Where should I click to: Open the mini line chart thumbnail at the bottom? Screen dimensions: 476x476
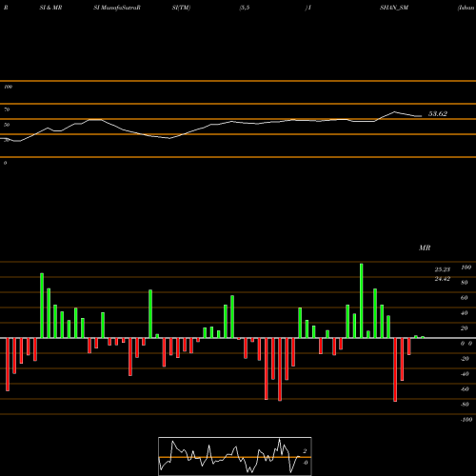tap(235, 456)
